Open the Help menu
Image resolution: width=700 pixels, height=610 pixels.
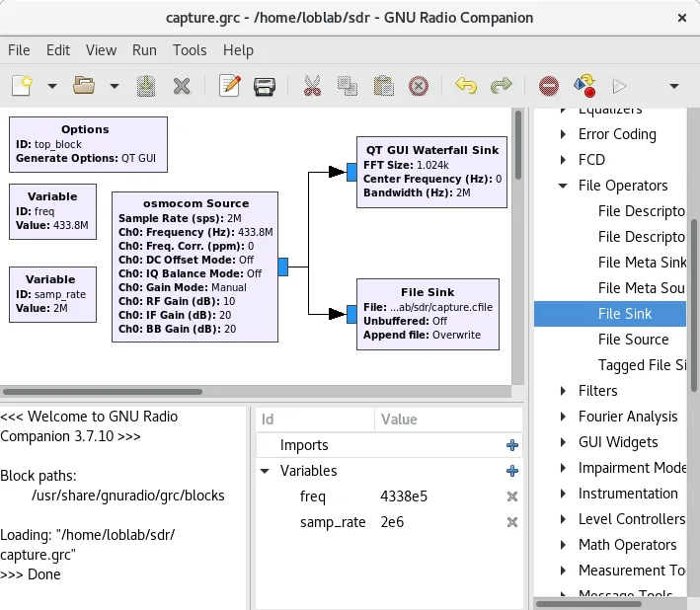[238, 50]
